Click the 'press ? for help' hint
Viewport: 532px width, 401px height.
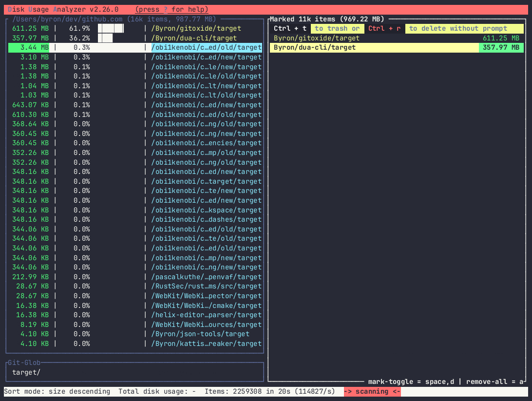(x=171, y=10)
